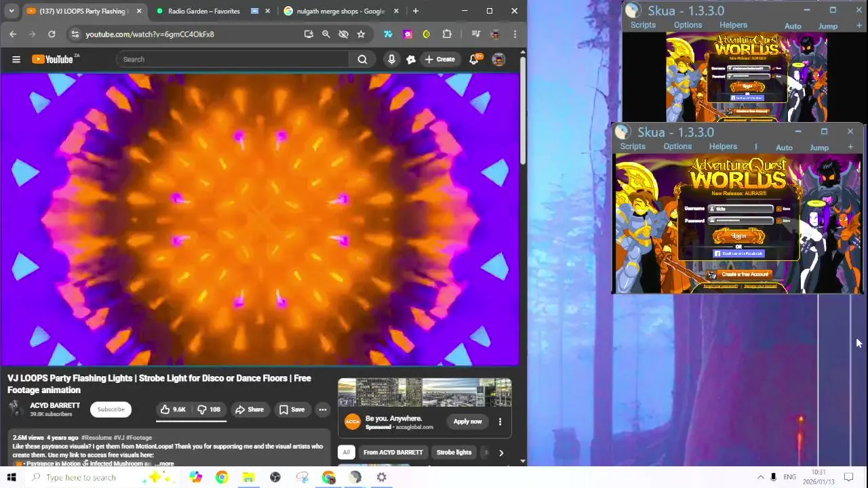Open the YouTube account avatar menu
The width and height of the screenshot is (868, 488).
coord(498,59)
